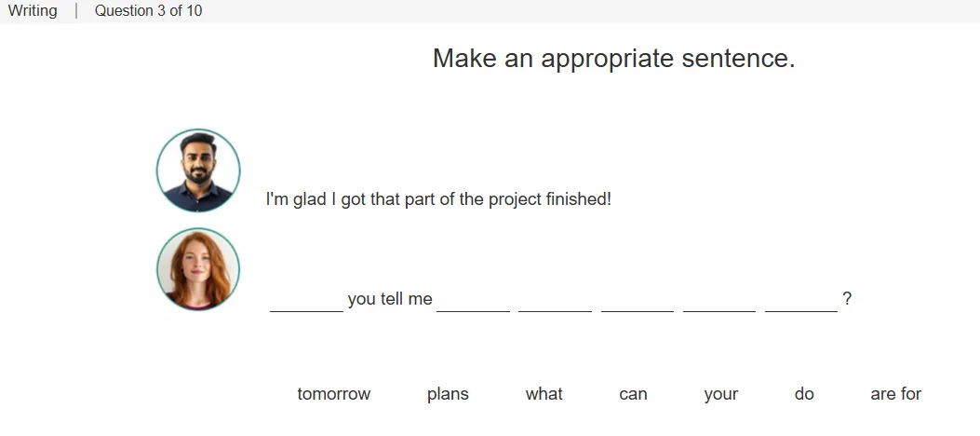Click the red-haired woman's avatar
The image size is (980, 436).
(x=198, y=269)
